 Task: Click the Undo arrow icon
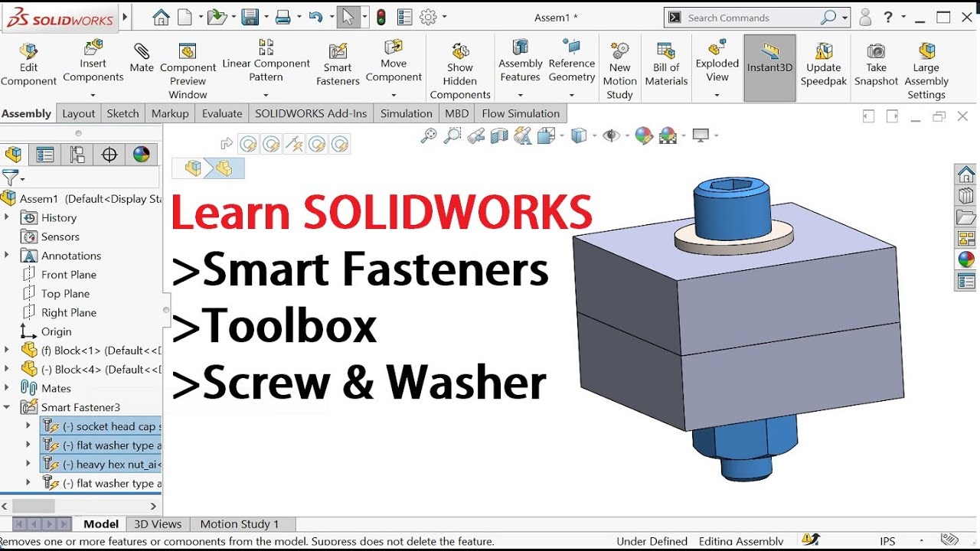pos(315,18)
